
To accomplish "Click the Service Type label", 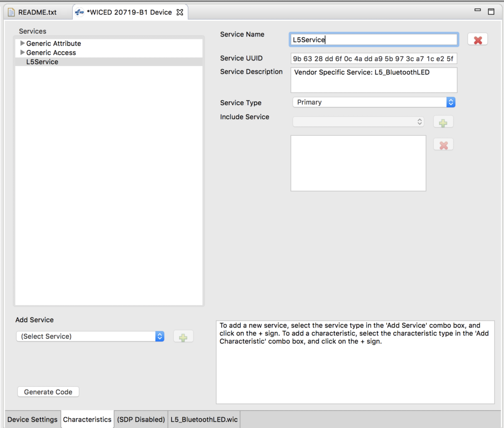I will (241, 103).
